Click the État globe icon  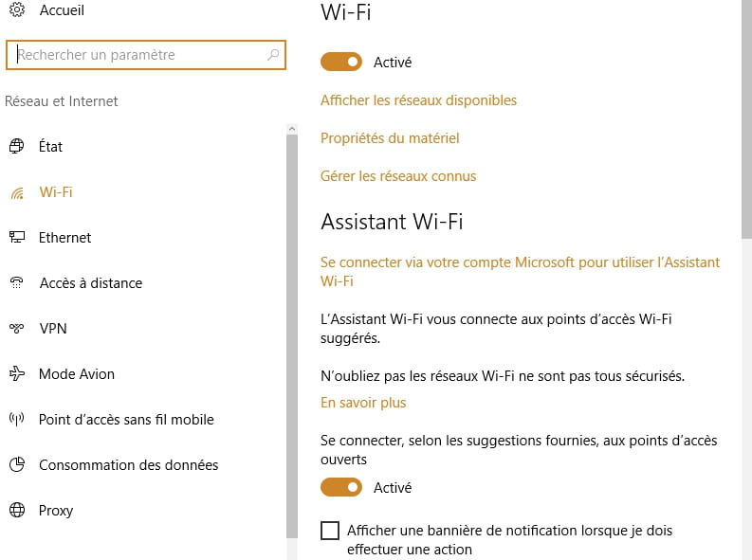[x=17, y=146]
